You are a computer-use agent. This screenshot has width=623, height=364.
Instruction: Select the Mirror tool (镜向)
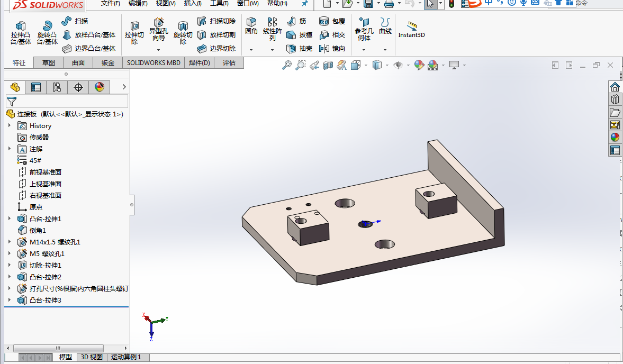click(332, 49)
